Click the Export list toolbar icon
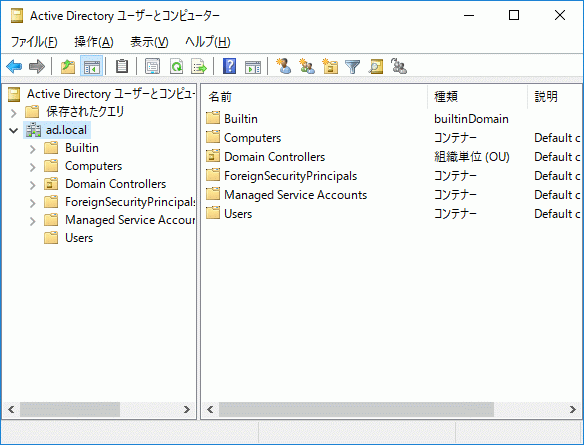The image size is (584, 445). [199, 67]
